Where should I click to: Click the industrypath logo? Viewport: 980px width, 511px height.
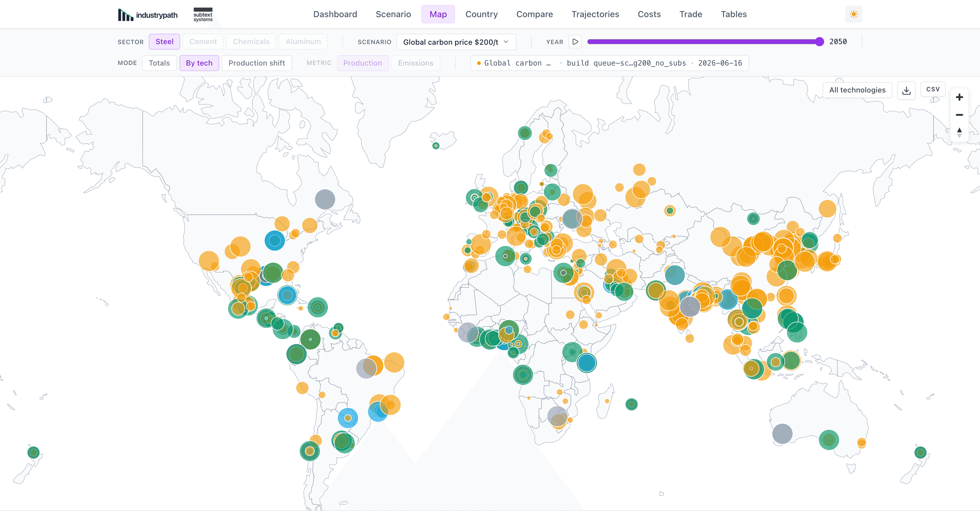click(148, 15)
